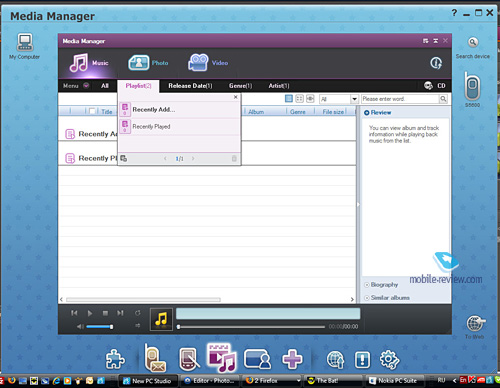Switch to album art view icon
Screen dimensions: 500x388
[310, 98]
